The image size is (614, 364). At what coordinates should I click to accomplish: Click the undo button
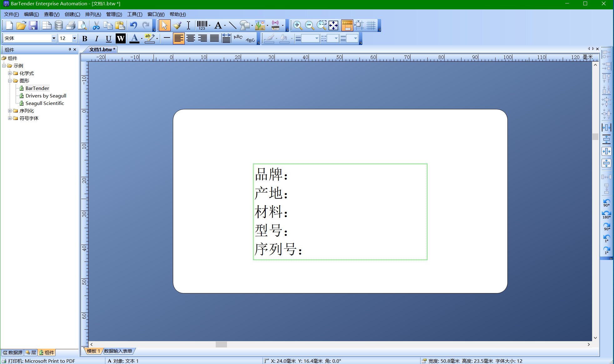click(133, 25)
